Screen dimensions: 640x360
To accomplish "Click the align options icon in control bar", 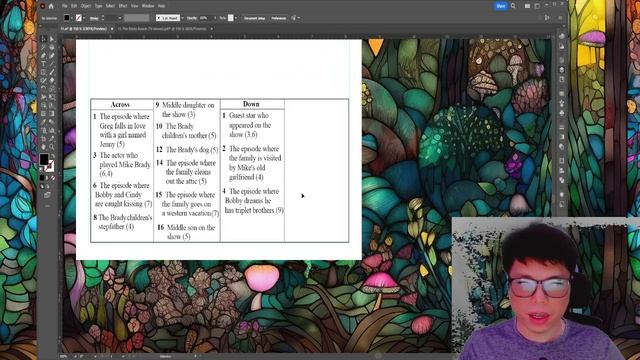I will point(293,18).
